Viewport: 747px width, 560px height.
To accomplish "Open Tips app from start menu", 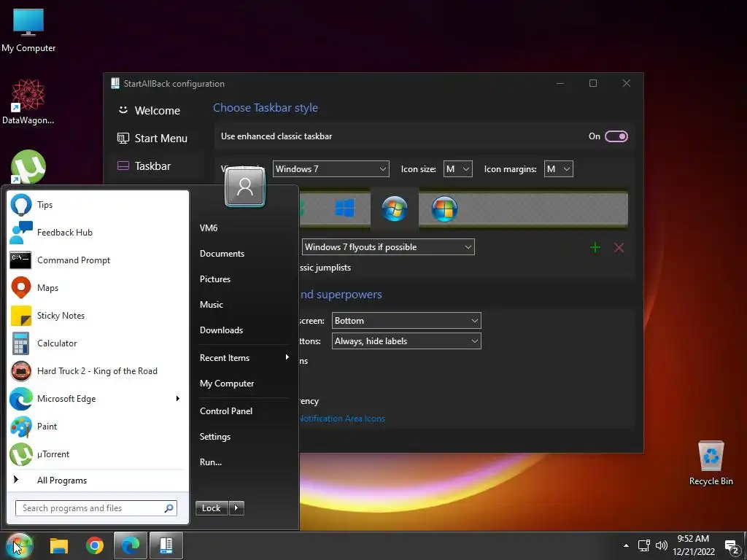I will [98, 205].
